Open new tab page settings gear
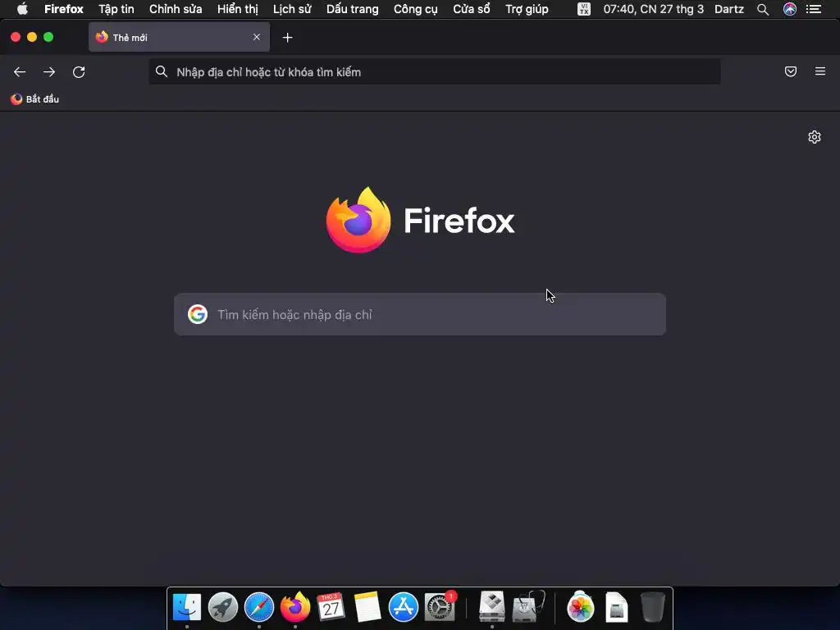Image resolution: width=840 pixels, height=630 pixels. [815, 137]
